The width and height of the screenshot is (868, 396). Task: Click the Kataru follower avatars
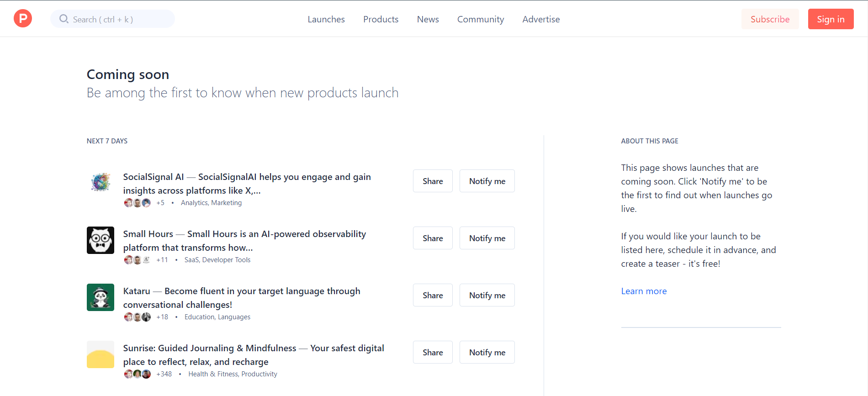tap(137, 317)
